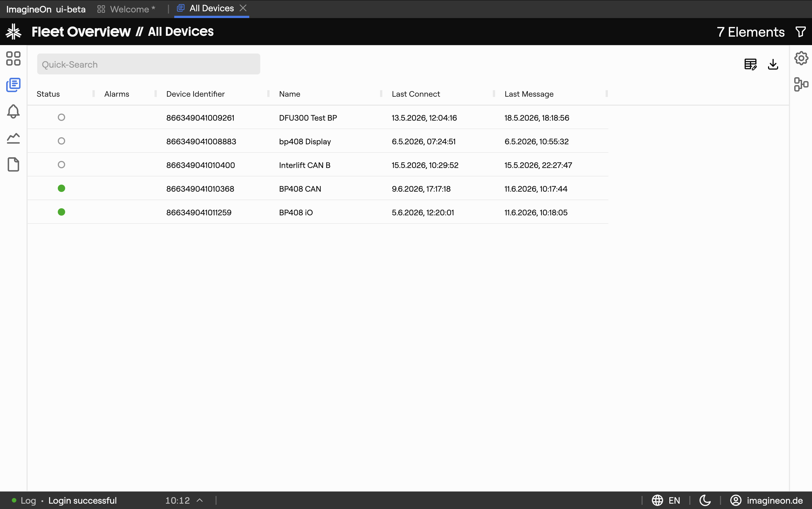Select device identifier 866349041010400
The width and height of the screenshot is (812, 509).
point(200,165)
